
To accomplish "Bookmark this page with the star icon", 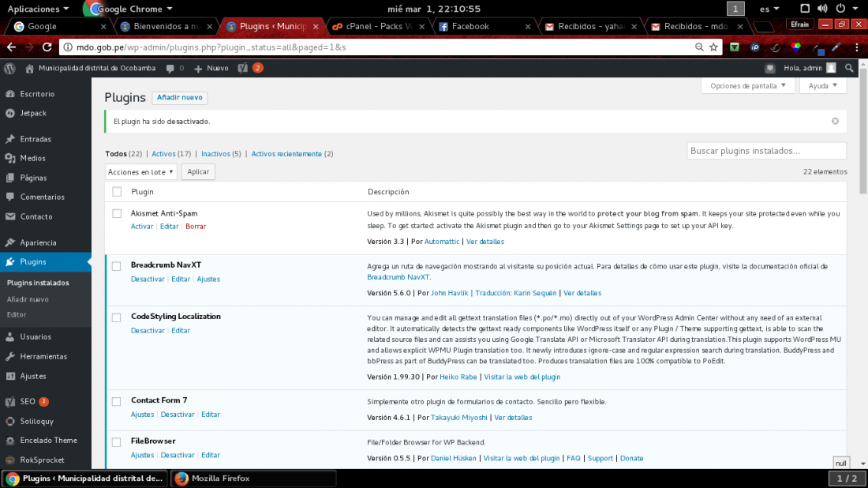I will (713, 47).
